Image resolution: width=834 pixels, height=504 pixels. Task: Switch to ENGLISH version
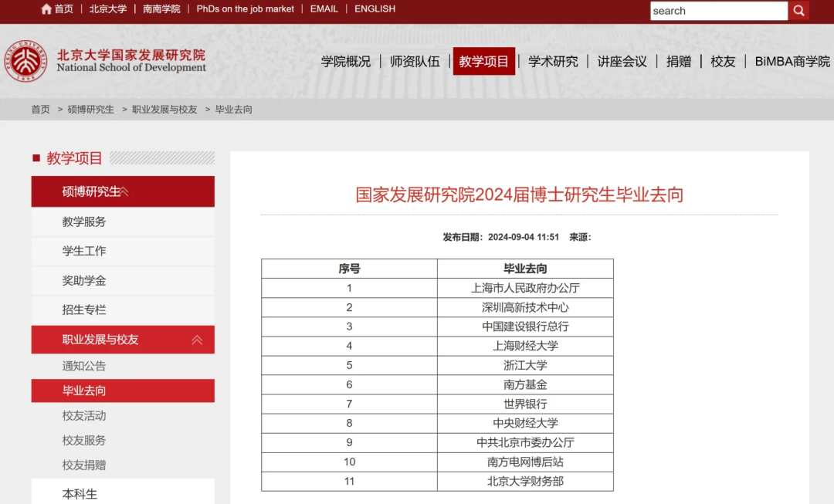click(375, 9)
